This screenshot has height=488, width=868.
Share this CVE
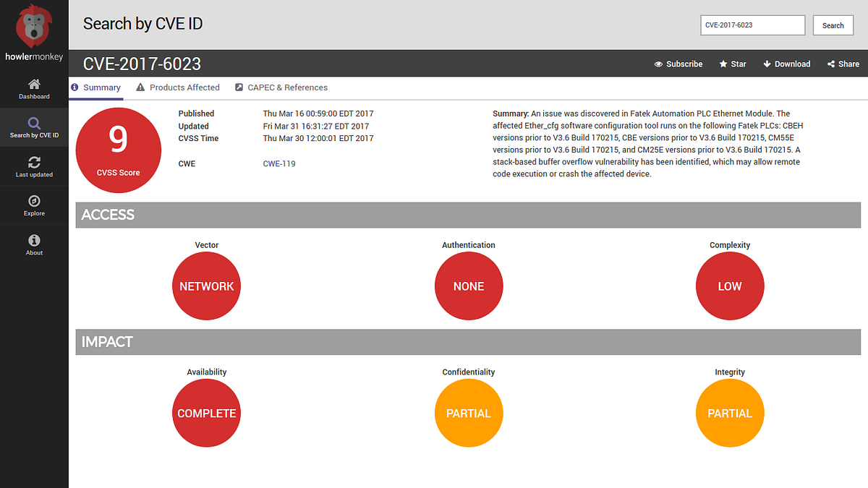(843, 64)
